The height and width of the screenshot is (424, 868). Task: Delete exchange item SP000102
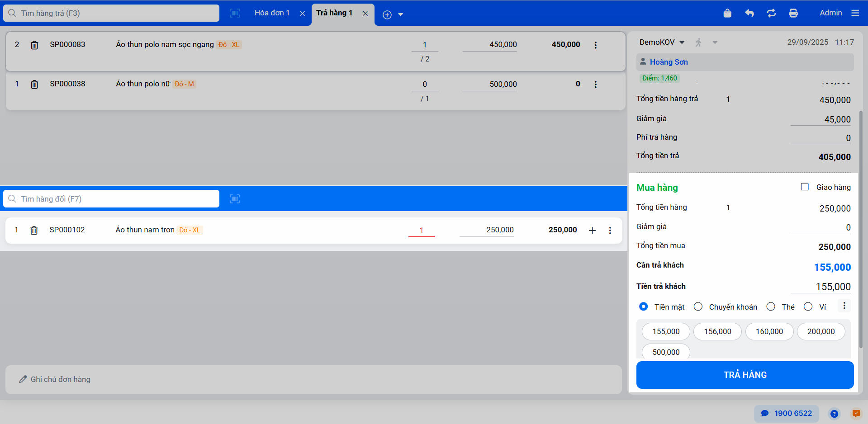(34, 230)
